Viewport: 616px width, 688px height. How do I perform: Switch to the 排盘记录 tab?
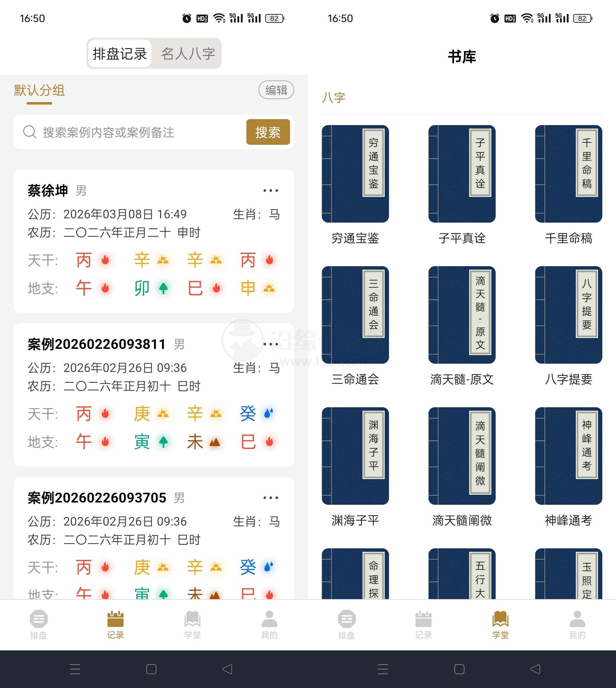pos(120,54)
